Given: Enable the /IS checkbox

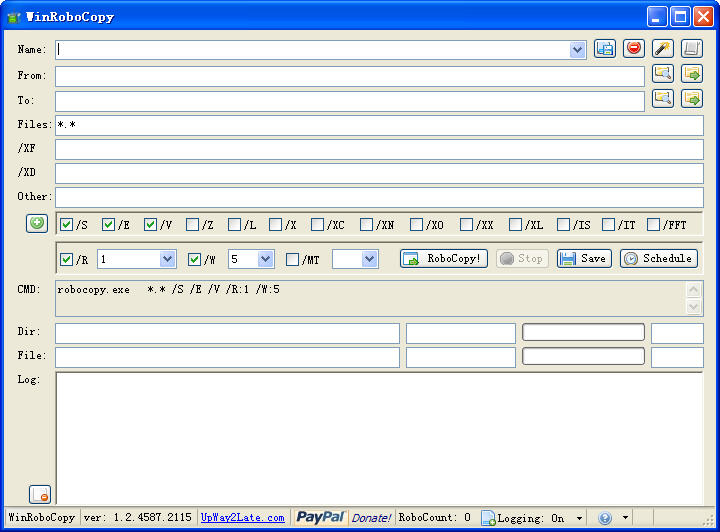Looking at the screenshot, I should pos(563,224).
